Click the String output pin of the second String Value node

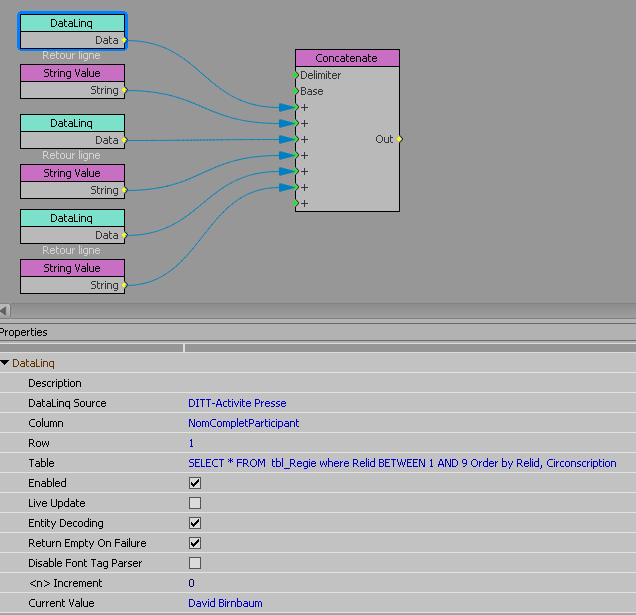pos(125,190)
